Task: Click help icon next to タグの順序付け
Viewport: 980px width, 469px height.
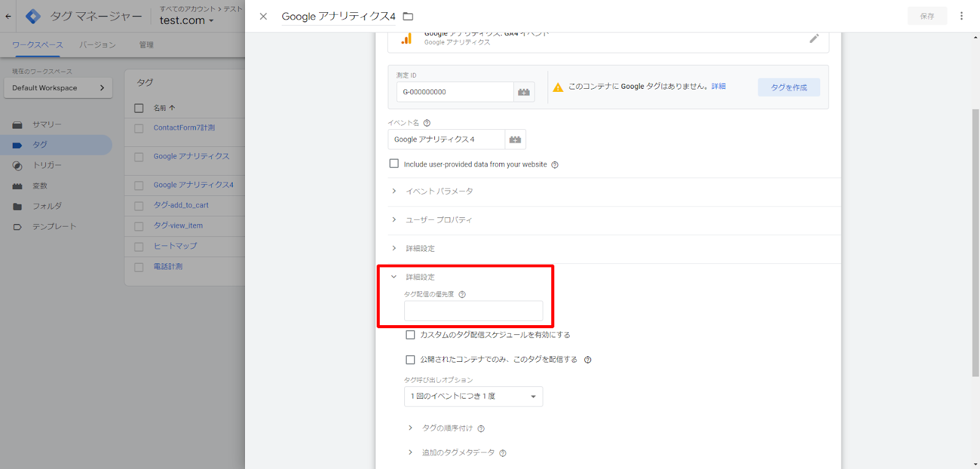Action: click(x=481, y=429)
